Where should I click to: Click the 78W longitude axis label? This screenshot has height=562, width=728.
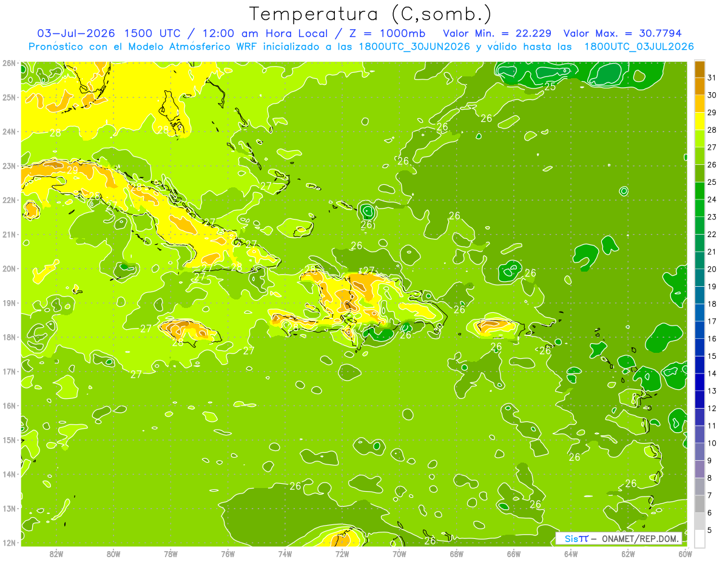click(x=170, y=554)
